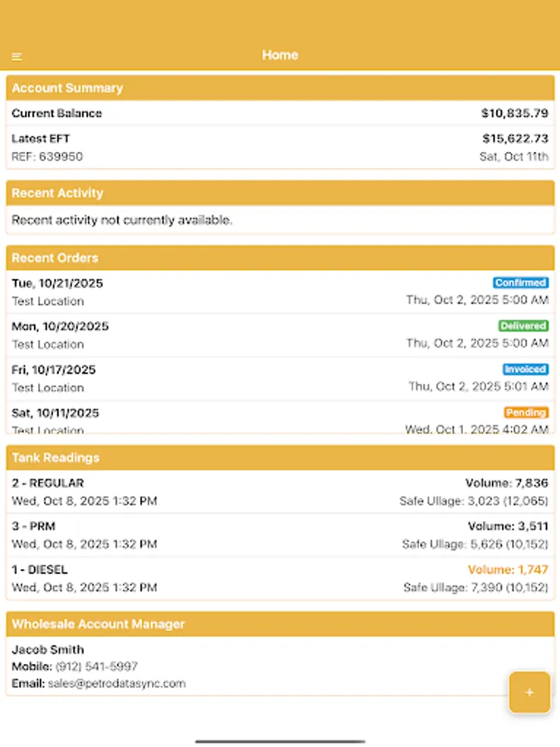Viewport: 560px width, 747px height.
Task: Expand the Account Summary section
Action: (x=280, y=87)
